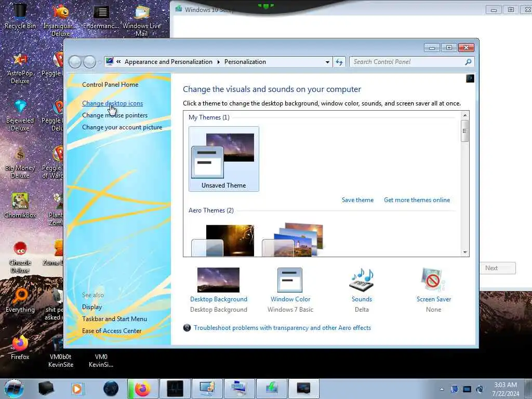The height and width of the screenshot is (399, 532).
Task: Expand the arrow after Appearance and Personalization
Action: pyautogui.click(x=218, y=62)
